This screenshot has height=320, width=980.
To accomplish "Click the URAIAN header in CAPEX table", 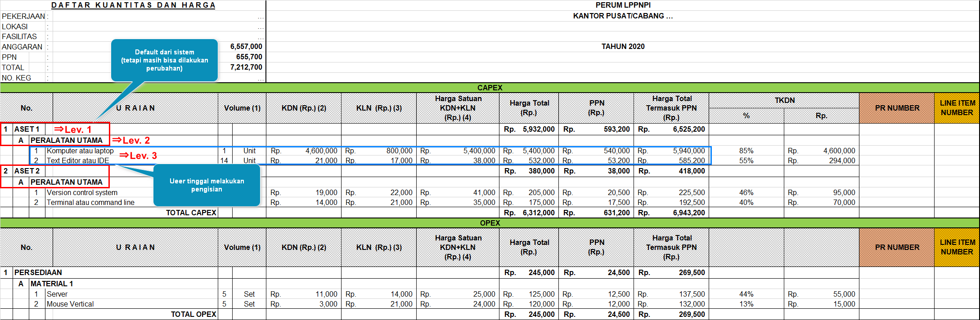I will pyautogui.click(x=135, y=108).
